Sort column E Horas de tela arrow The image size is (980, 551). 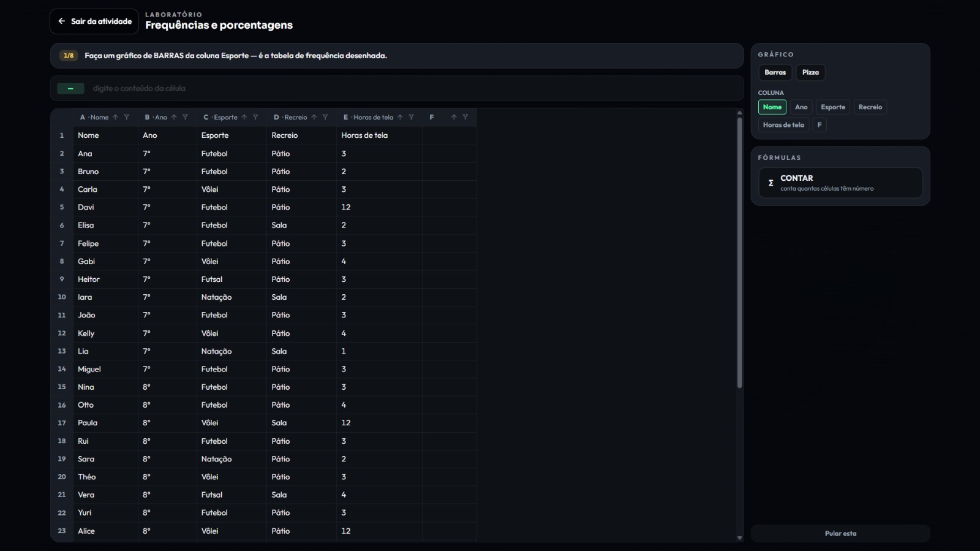tap(400, 117)
